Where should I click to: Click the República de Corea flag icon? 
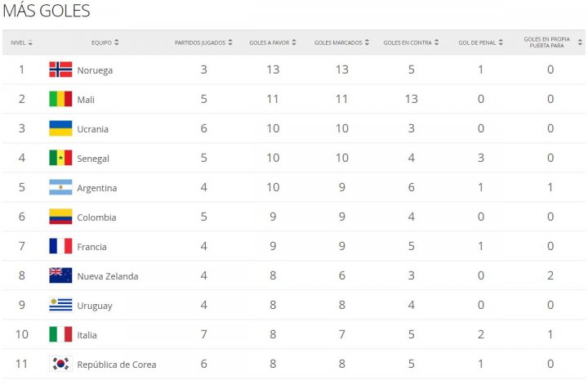(60, 364)
